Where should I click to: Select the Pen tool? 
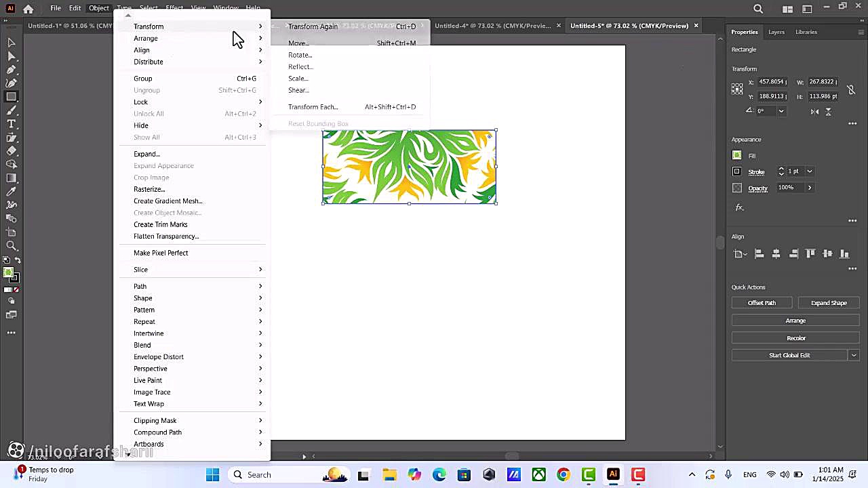click(12, 70)
